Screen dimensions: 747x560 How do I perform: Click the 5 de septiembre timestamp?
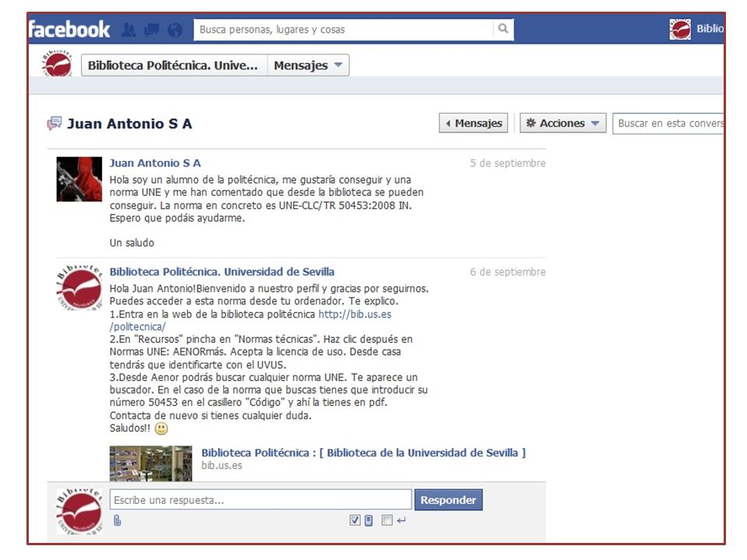tap(508, 163)
